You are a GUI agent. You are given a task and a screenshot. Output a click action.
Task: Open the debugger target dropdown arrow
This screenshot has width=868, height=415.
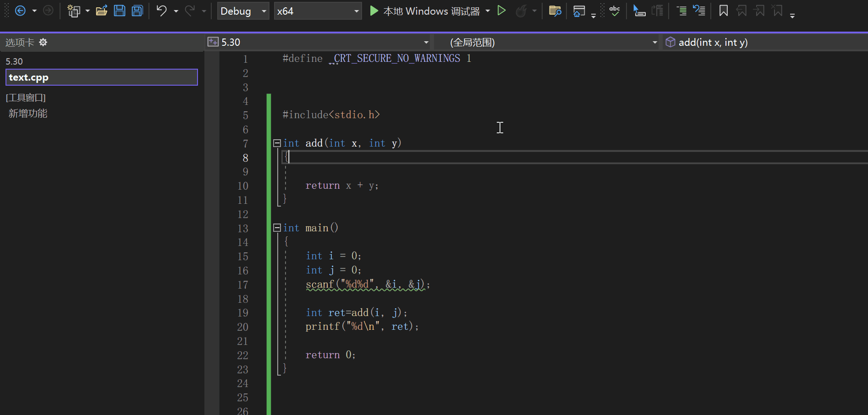coord(488,11)
